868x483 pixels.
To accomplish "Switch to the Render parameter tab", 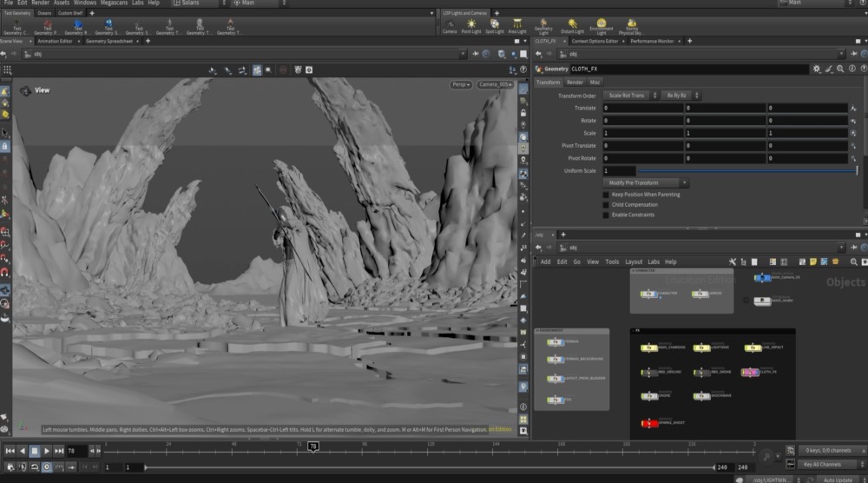I will point(575,82).
